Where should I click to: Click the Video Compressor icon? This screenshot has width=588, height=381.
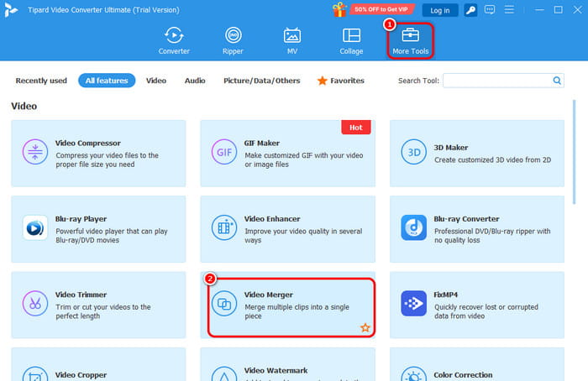pyautogui.click(x=35, y=152)
